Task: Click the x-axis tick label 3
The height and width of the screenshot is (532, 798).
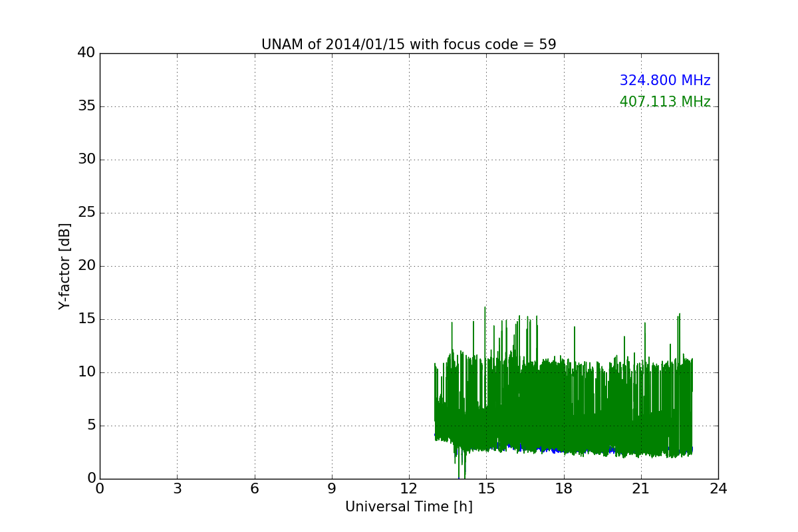Action: (177, 489)
